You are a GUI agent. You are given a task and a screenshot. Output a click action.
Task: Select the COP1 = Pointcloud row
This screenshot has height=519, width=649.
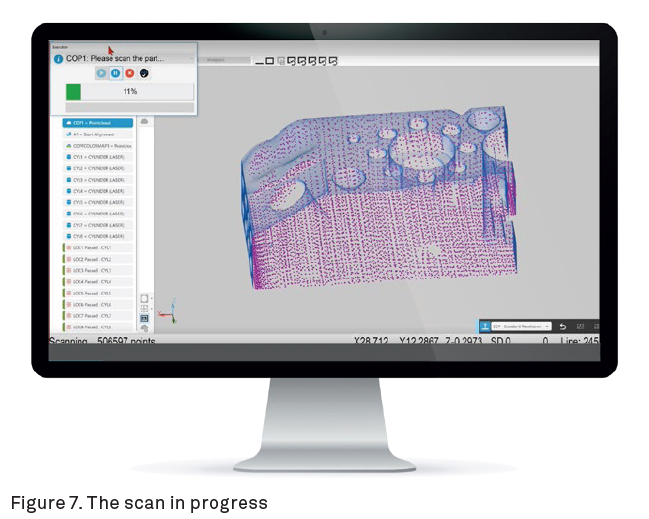pyautogui.click(x=98, y=123)
